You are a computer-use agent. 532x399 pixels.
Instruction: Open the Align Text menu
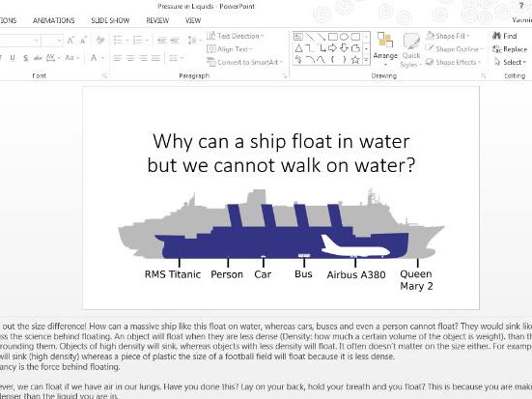point(230,49)
